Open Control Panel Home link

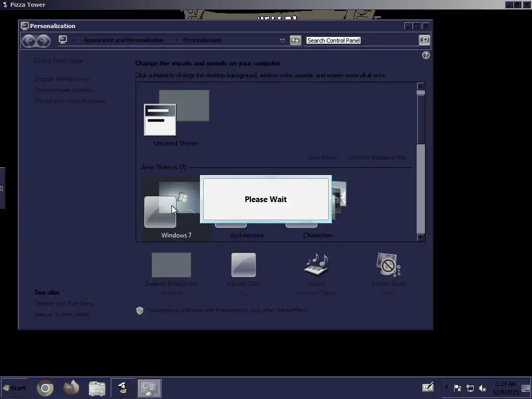click(x=58, y=61)
